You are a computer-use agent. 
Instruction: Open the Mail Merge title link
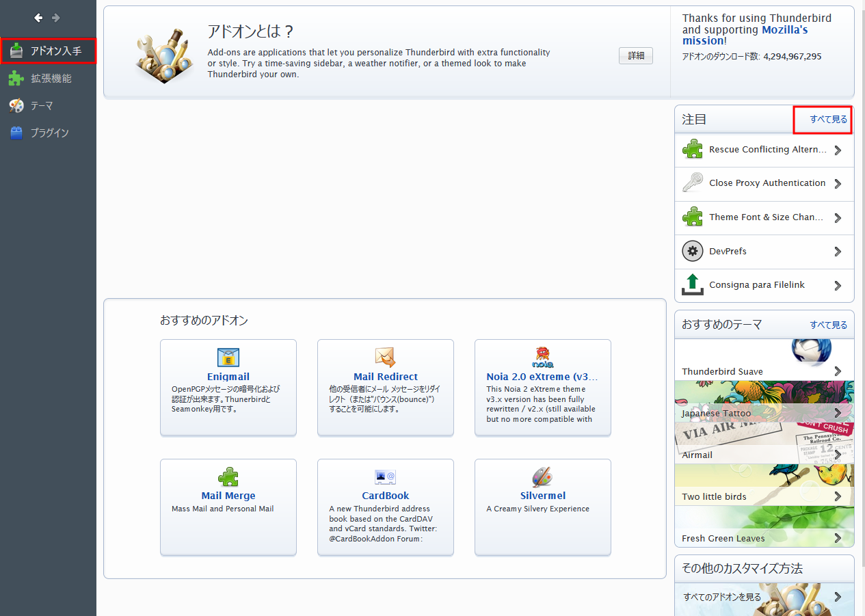[x=228, y=496]
